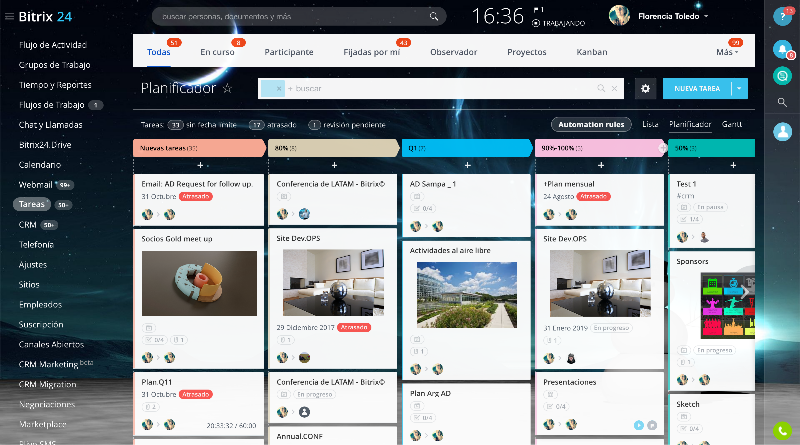Viewport: 800px width, 445px height.
Task: Select the Planificador view link
Action: point(690,125)
